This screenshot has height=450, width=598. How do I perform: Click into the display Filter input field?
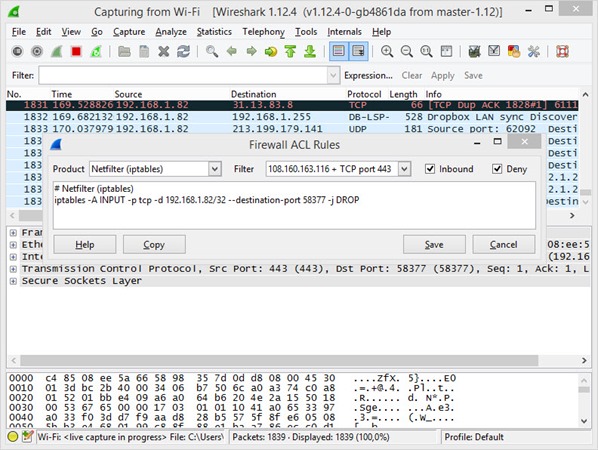pyautogui.click(x=183, y=76)
